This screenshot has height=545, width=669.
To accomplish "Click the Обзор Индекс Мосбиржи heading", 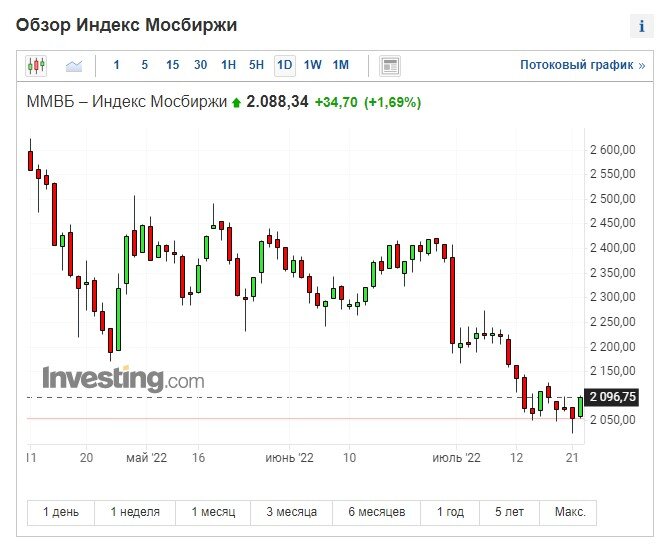I will click(x=126, y=25).
